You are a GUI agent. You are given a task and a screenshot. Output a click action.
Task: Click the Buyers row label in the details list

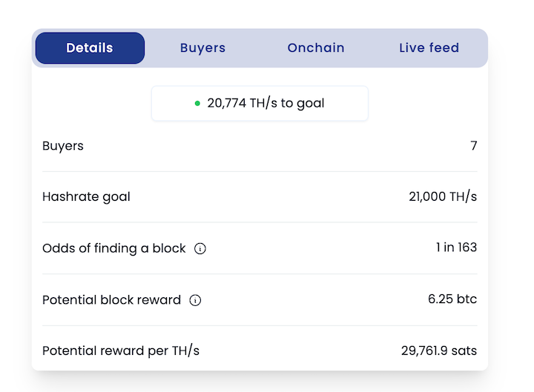point(63,146)
